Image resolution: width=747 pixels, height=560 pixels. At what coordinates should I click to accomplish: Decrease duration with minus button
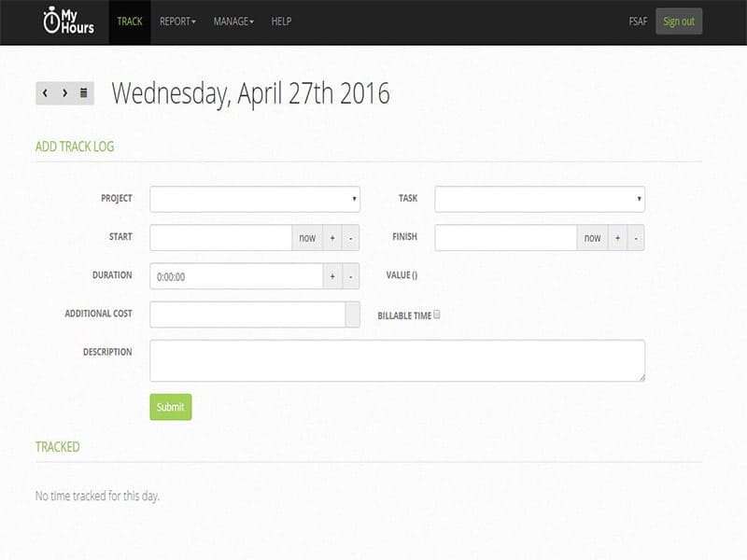[351, 276]
